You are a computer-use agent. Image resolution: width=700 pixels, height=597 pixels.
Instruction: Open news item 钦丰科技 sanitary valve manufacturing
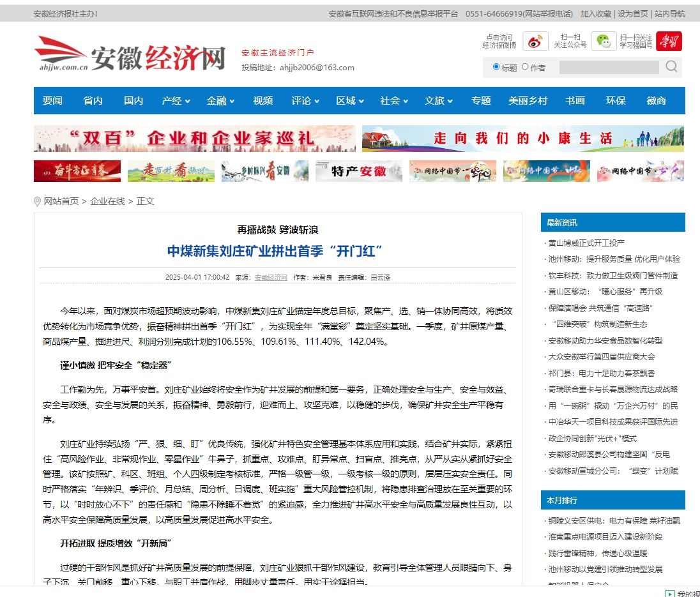coord(613,276)
